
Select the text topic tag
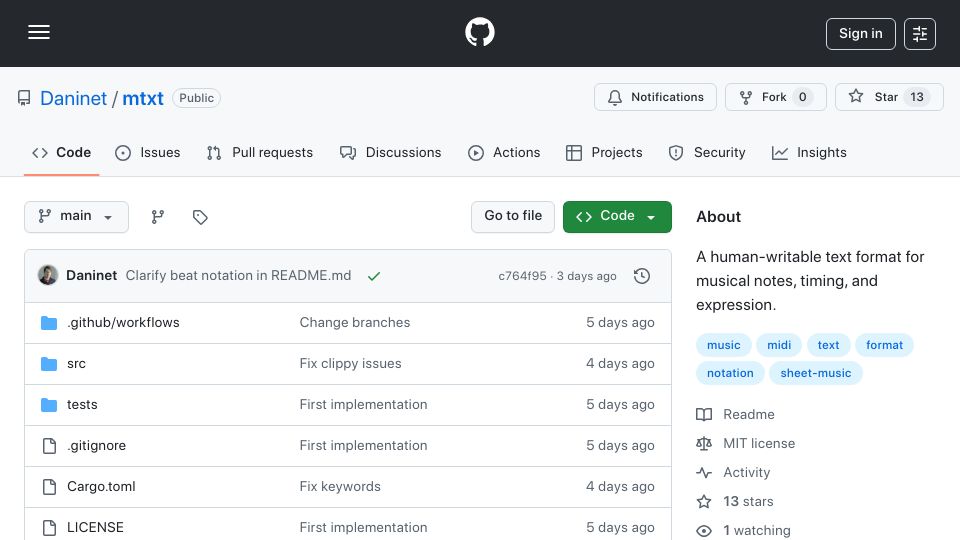(x=828, y=345)
